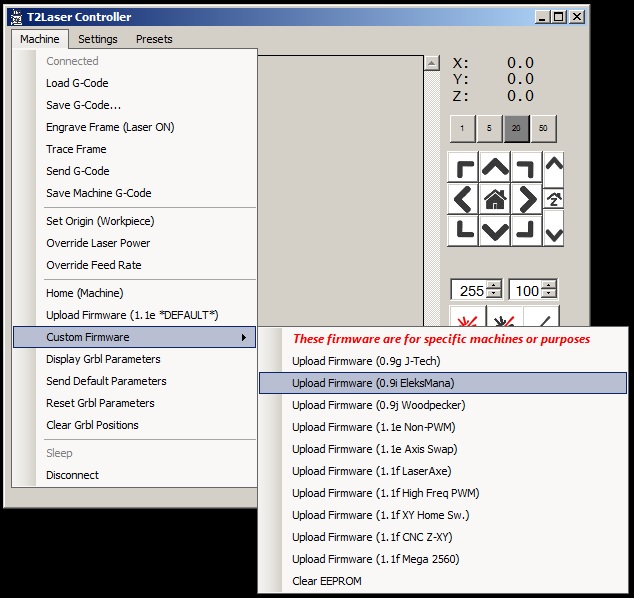Screen dimensions: 634x598
Task: Choose Upload Firmware (0.9g J-Tech)
Action: tap(443, 361)
